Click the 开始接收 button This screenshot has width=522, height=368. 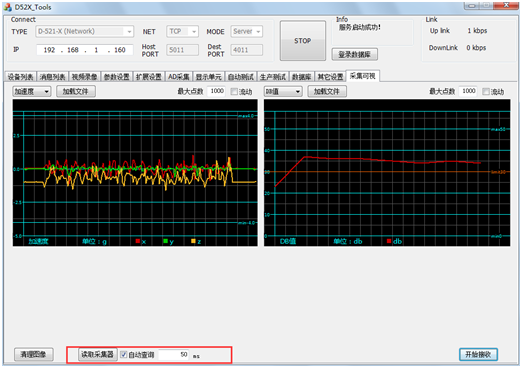(478, 354)
